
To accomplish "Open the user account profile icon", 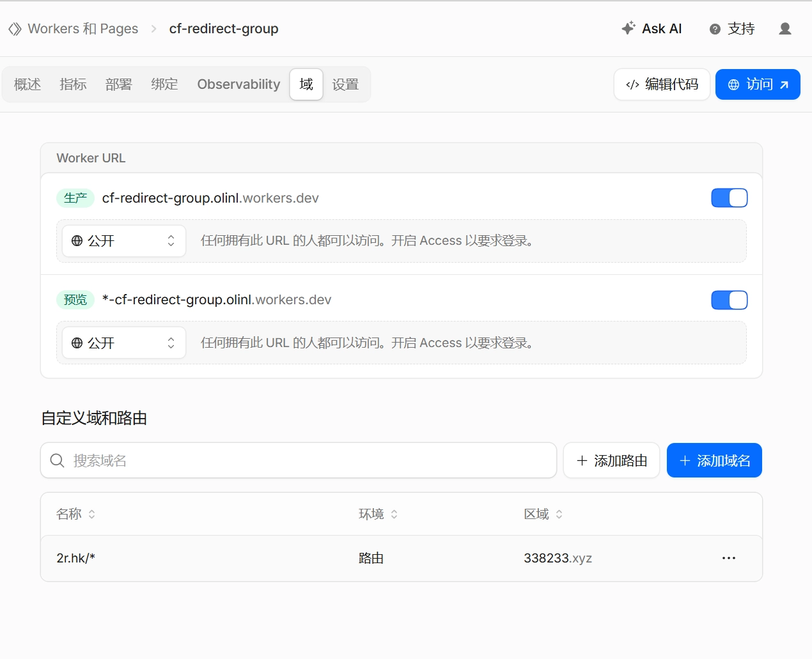I will (785, 29).
